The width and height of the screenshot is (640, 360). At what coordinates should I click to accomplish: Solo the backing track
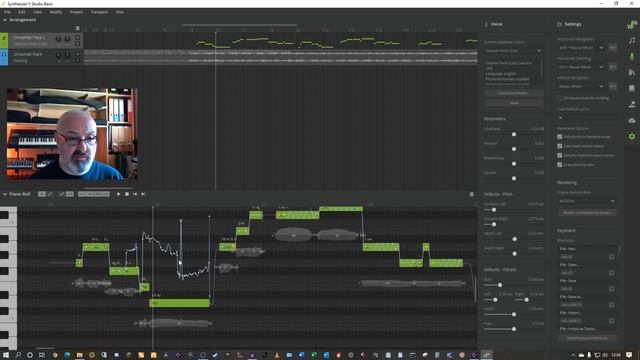[78, 60]
